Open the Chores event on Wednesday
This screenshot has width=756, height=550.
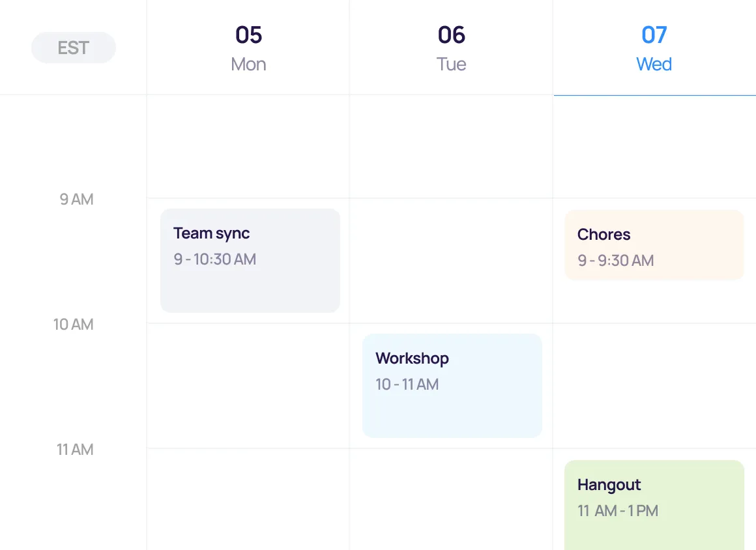point(654,245)
